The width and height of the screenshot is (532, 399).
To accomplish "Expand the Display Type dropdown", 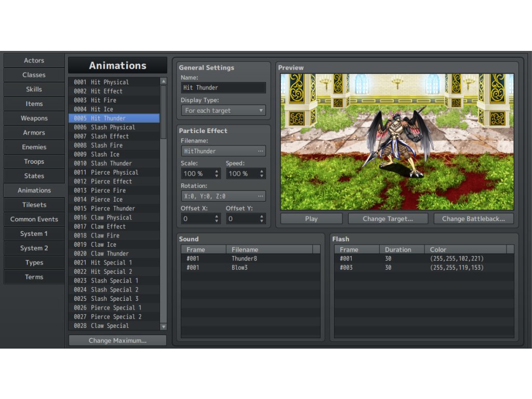I will (x=223, y=111).
